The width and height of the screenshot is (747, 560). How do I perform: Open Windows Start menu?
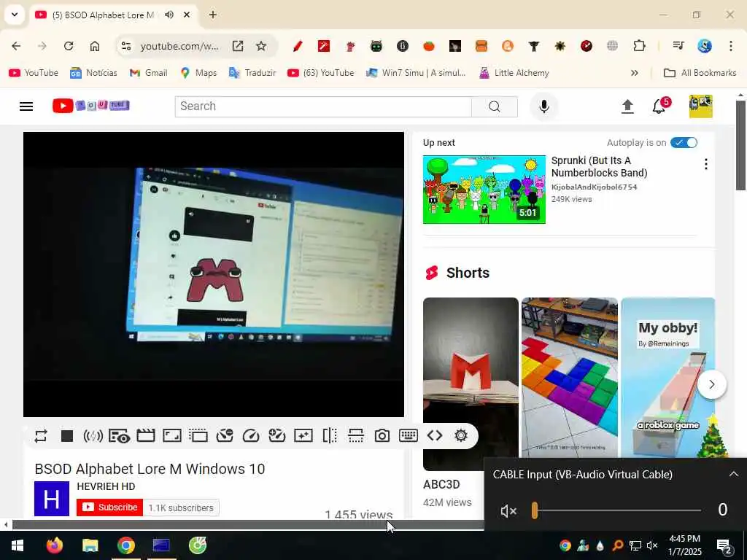coord(18,545)
